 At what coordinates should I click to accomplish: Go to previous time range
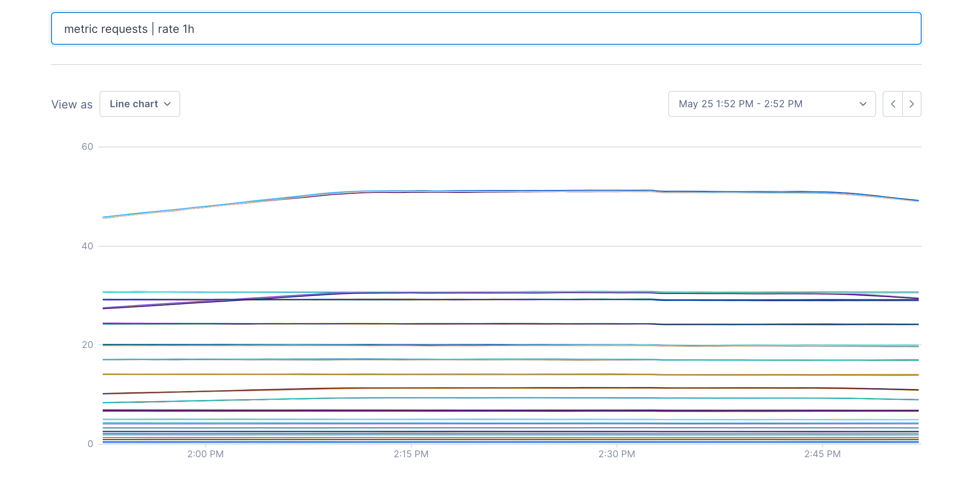tap(893, 104)
